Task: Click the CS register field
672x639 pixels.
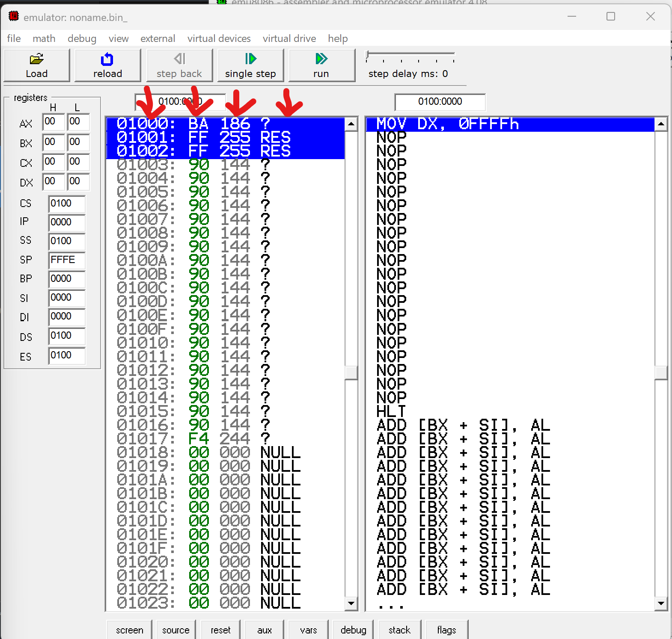Action: coord(67,204)
